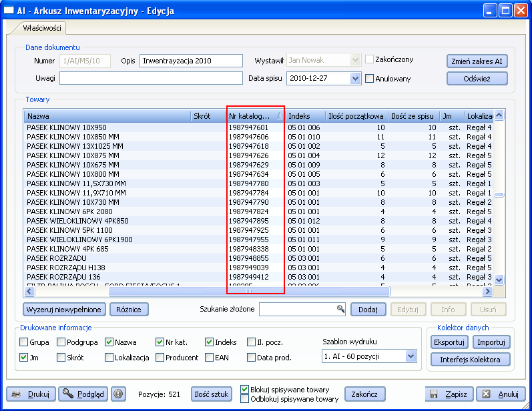This screenshot has height=411, width=532.
Task: Click catalog number 1987949412
Action: (x=249, y=277)
